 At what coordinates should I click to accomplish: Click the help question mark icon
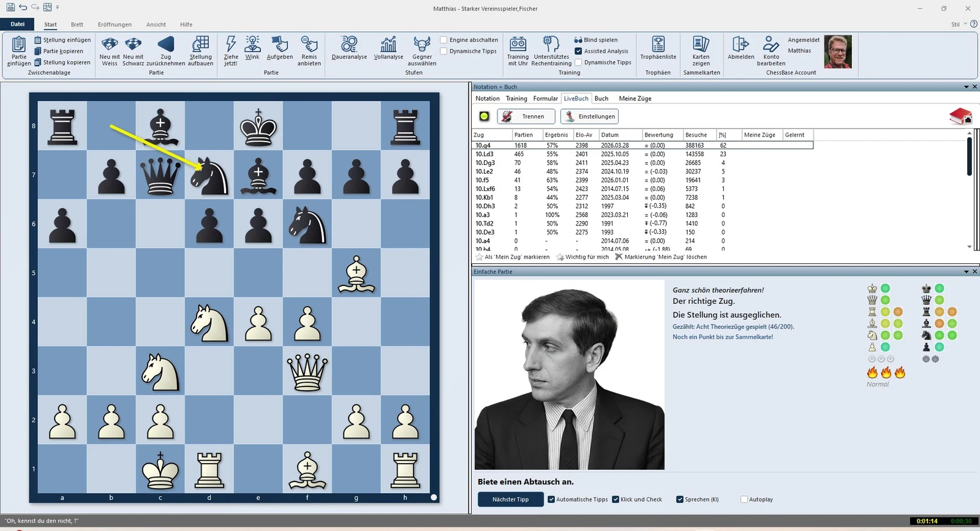974,24
